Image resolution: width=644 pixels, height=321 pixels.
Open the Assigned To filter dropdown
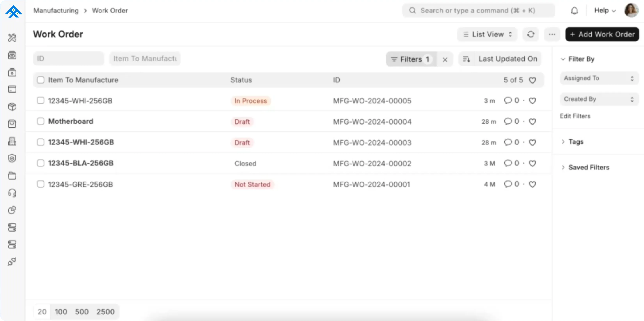tap(599, 78)
